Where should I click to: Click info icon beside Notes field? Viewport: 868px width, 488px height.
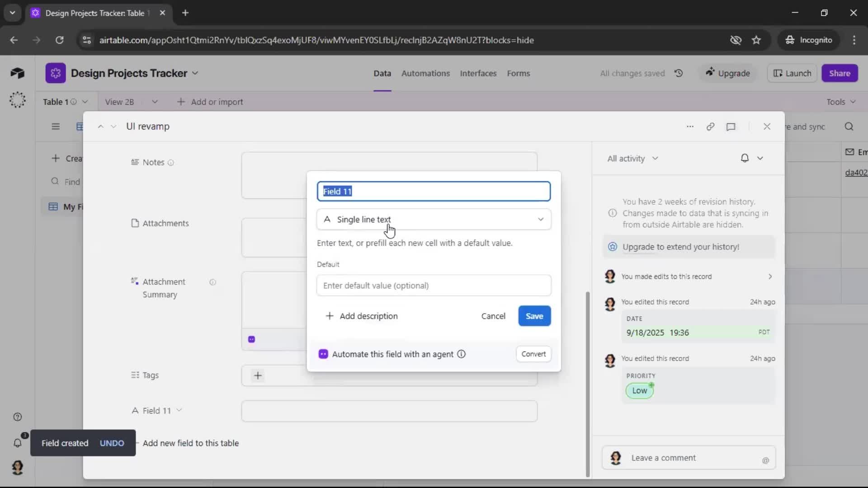(x=171, y=163)
